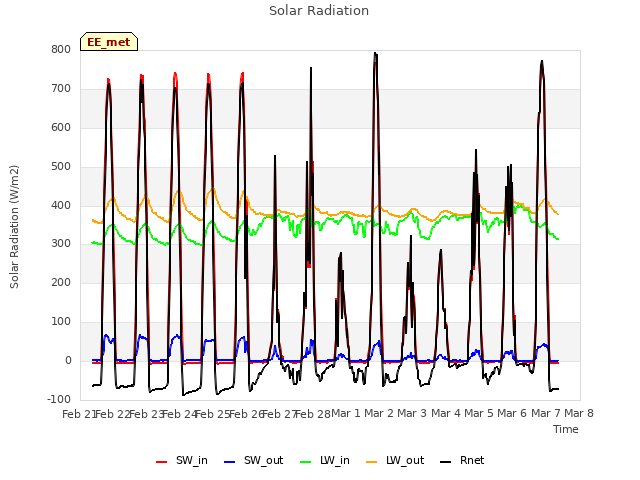Click the green LW_in legend color marker

(306, 462)
